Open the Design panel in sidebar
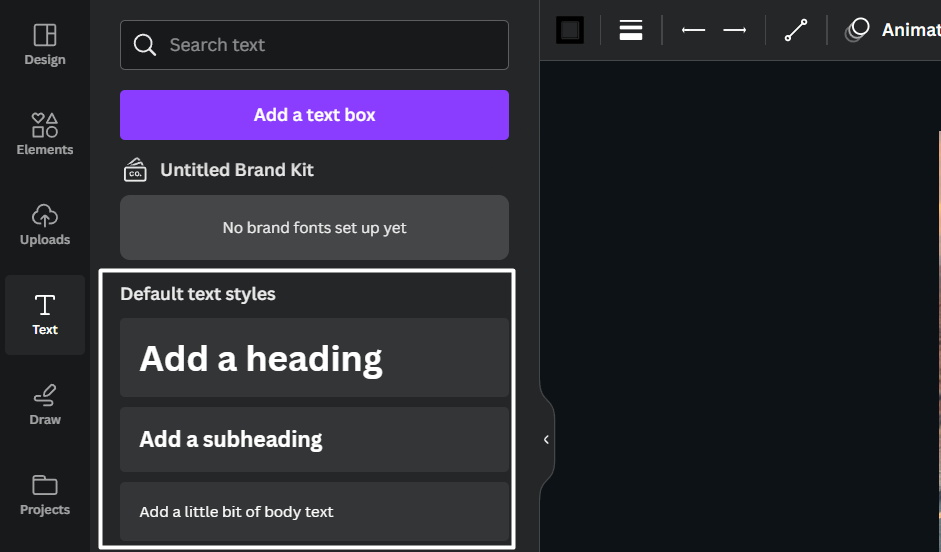 tap(45, 44)
